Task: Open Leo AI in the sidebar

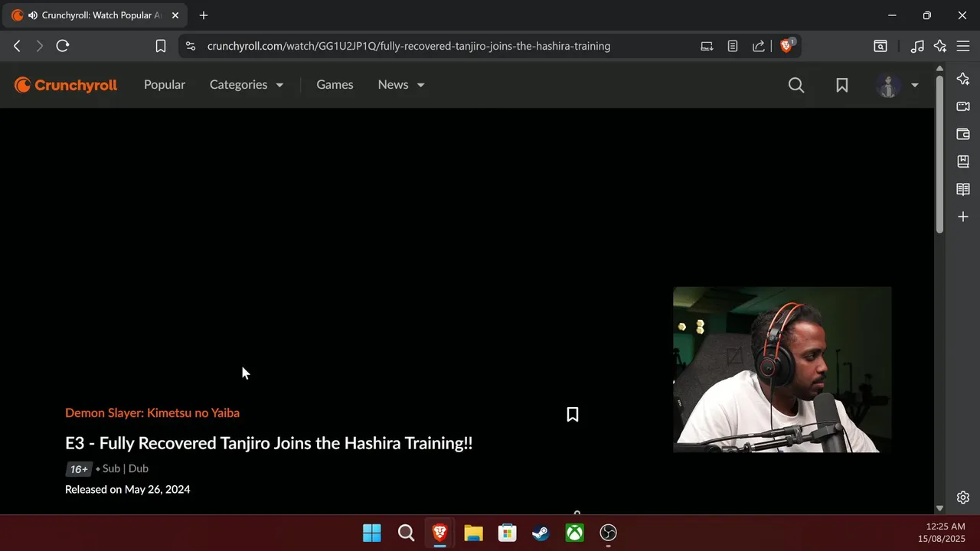Action: (963, 79)
